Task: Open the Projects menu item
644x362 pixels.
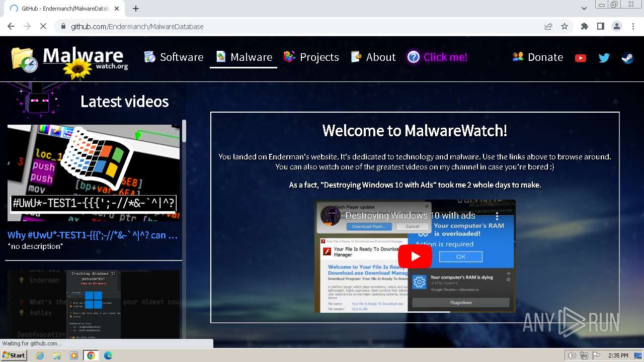Action: tap(311, 57)
